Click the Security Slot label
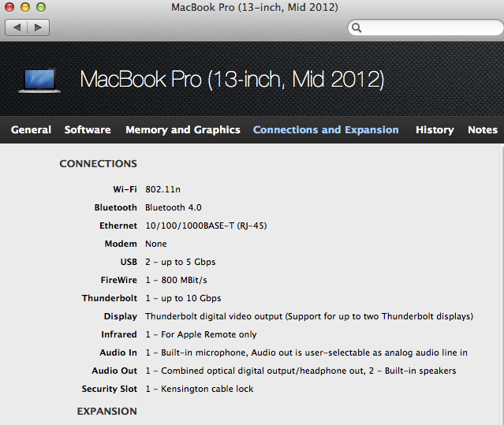 pos(110,389)
